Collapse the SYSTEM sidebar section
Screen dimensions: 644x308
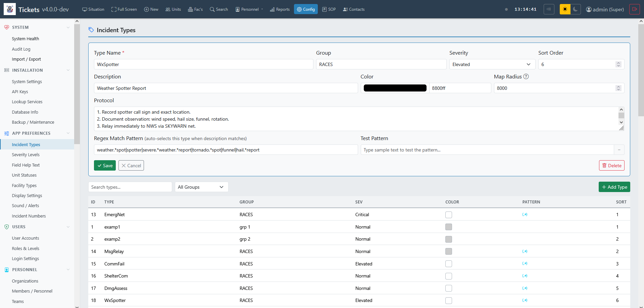(x=68, y=27)
